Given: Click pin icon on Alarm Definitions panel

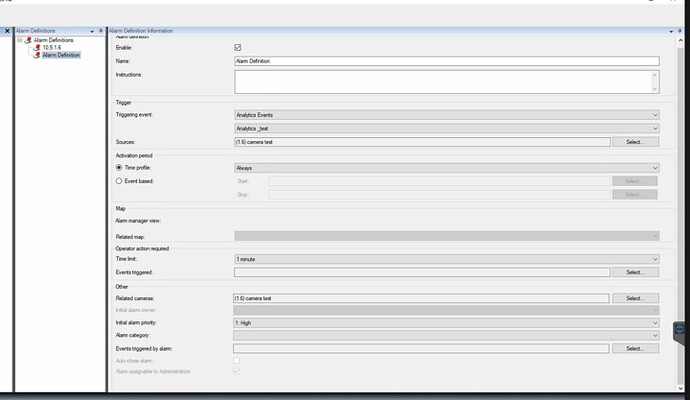Looking at the screenshot, I should point(100,31).
